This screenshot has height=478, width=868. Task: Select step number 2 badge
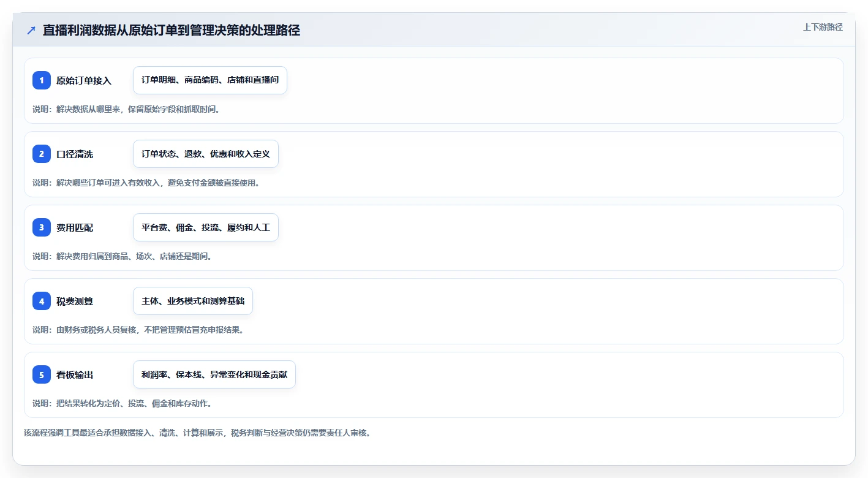click(42, 154)
